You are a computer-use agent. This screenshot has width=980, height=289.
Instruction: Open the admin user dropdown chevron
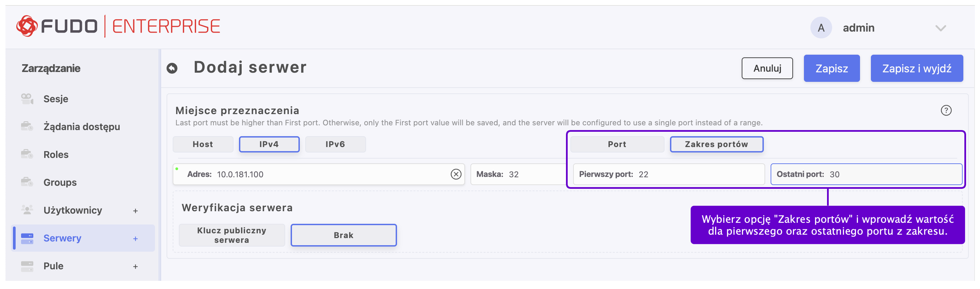click(941, 28)
